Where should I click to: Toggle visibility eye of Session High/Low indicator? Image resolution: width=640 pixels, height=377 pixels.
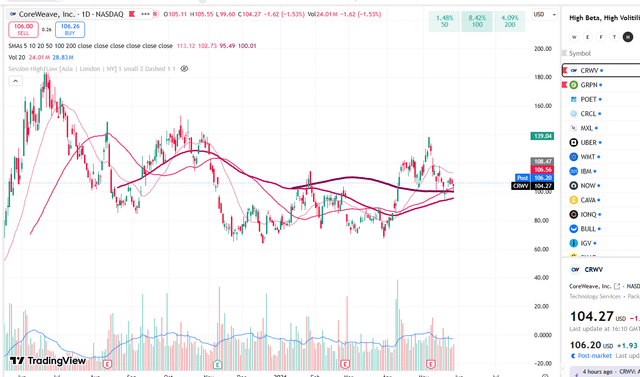click(x=184, y=69)
